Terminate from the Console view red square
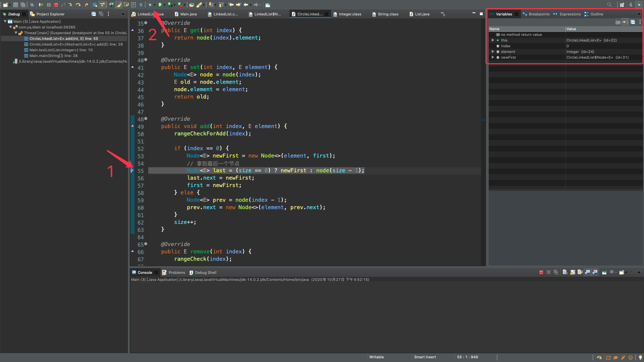The width and height of the screenshot is (644, 362). point(541,272)
